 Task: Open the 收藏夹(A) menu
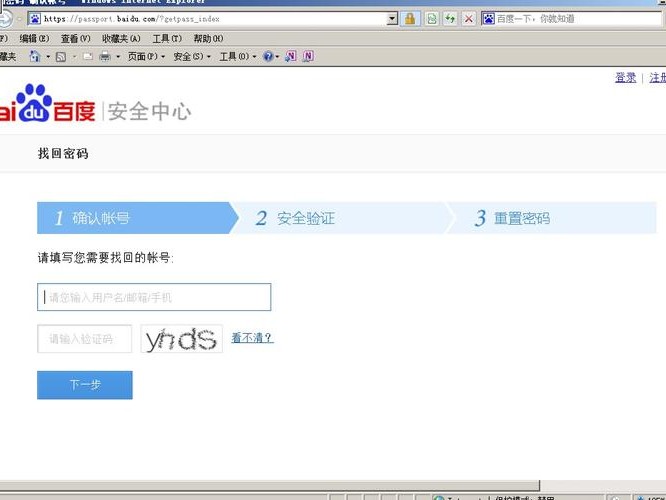pos(121,39)
